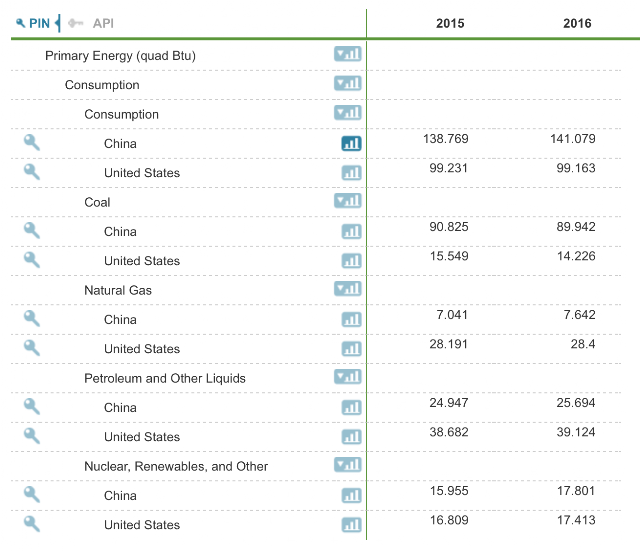
Task: Click the 2016 column header
Action: tap(577, 23)
